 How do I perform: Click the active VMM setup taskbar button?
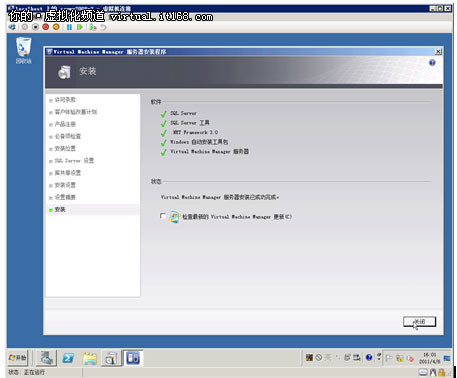pyautogui.click(x=133, y=358)
